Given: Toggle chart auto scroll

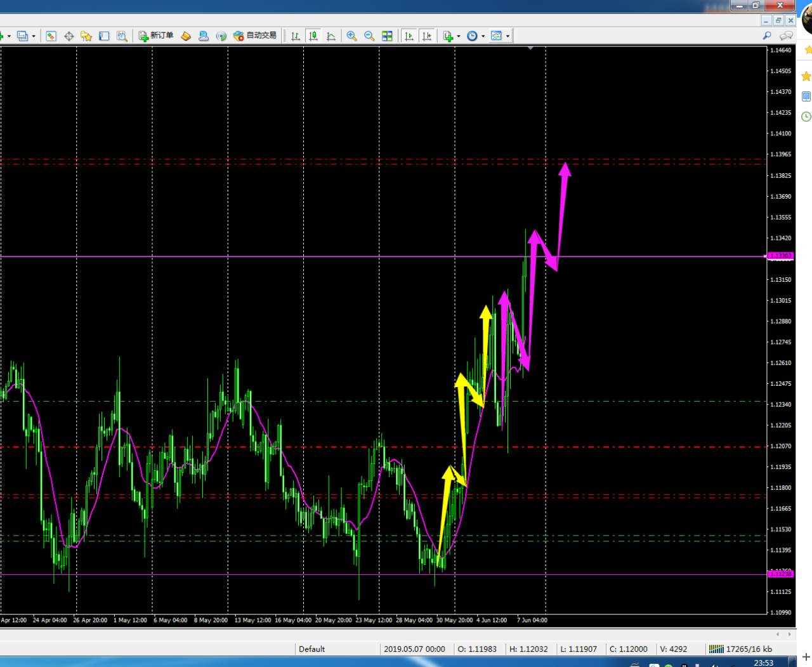Looking at the screenshot, I should point(409,36).
